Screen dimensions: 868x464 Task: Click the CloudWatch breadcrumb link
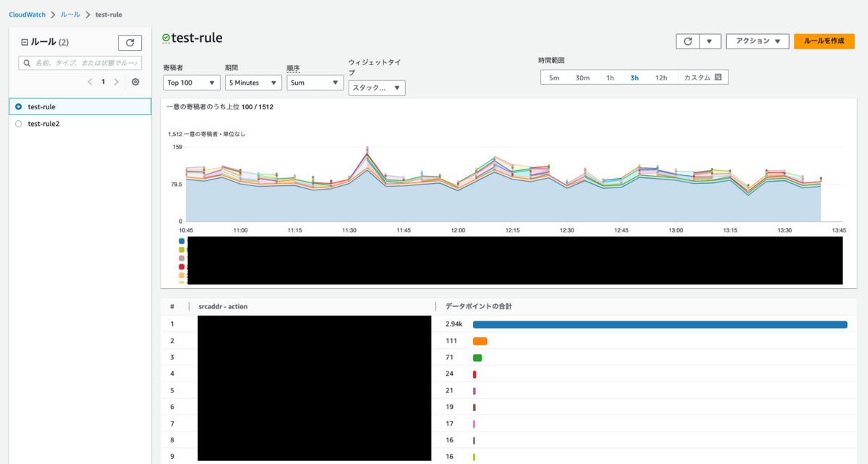27,14
